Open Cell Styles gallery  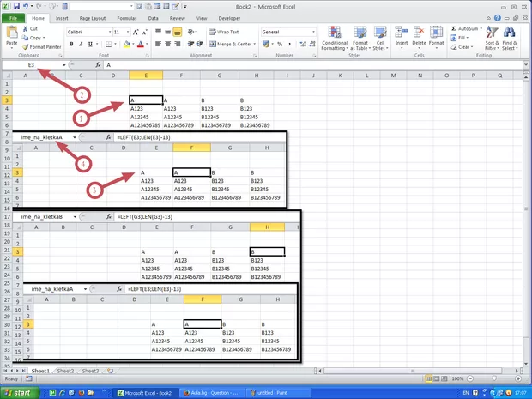(x=380, y=39)
